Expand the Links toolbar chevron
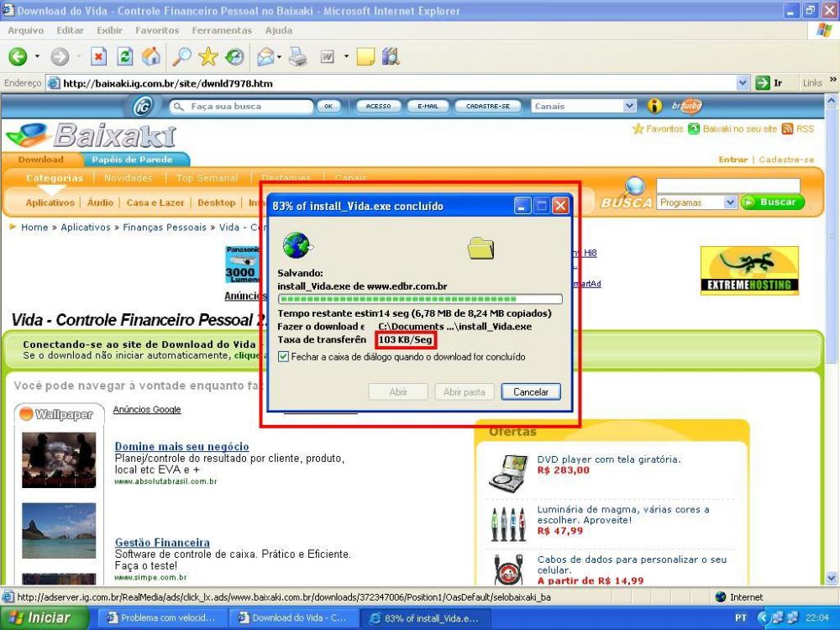 click(x=832, y=80)
